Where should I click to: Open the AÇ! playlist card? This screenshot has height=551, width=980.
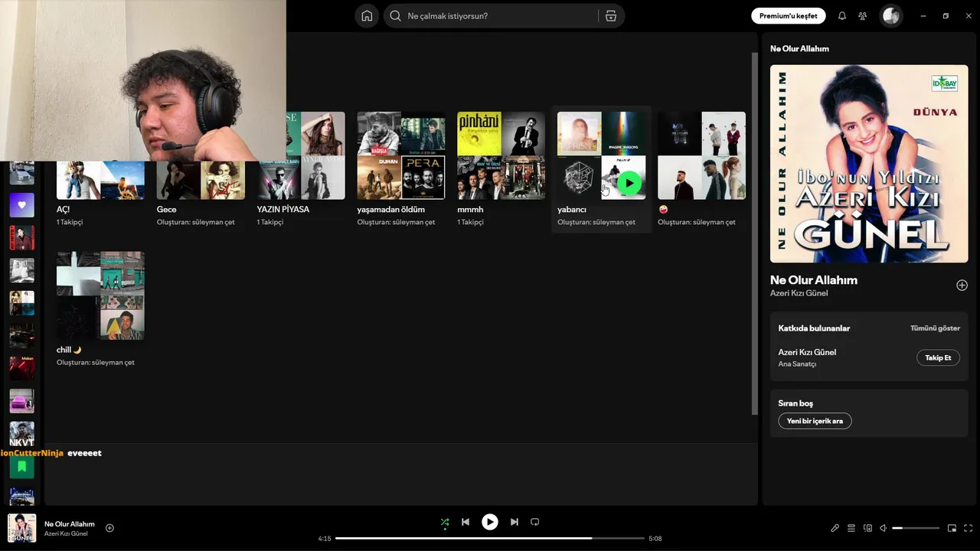tap(100, 181)
